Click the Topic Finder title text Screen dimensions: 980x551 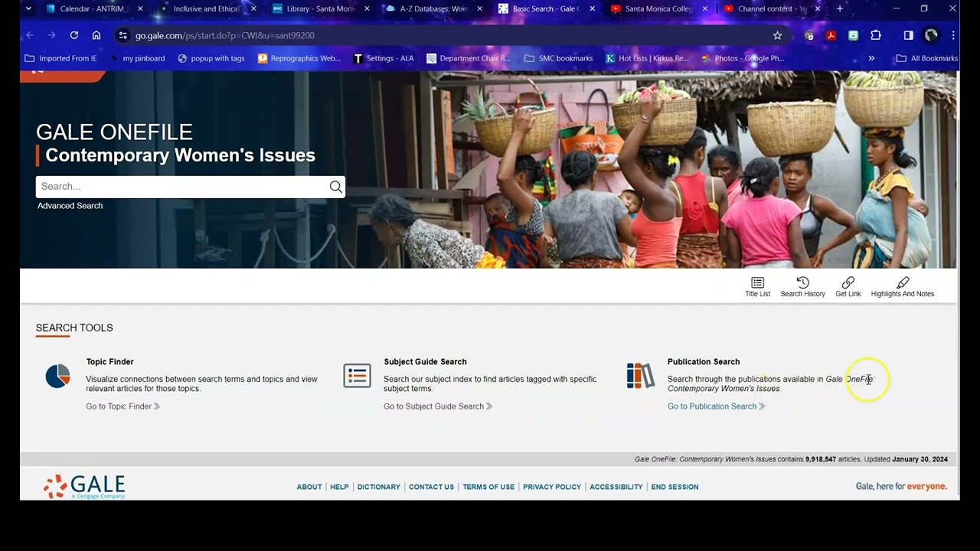[x=109, y=362]
